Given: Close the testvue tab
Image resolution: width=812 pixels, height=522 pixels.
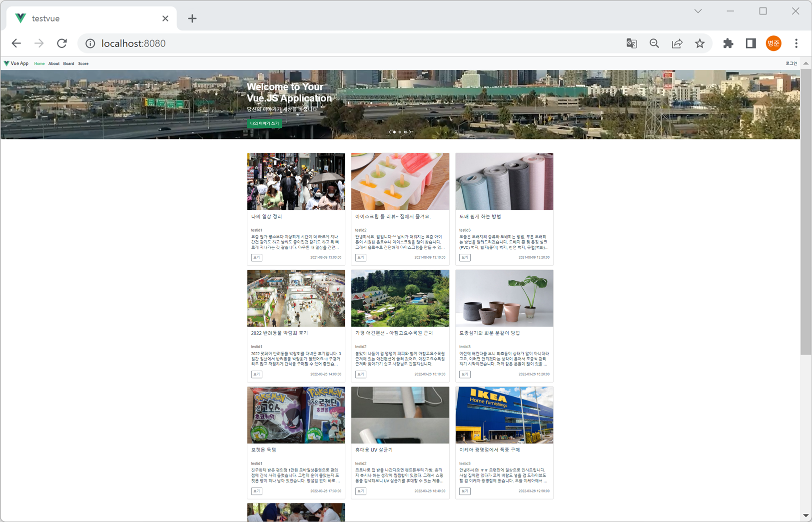Looking at the screenshot, I should point(165,18).
